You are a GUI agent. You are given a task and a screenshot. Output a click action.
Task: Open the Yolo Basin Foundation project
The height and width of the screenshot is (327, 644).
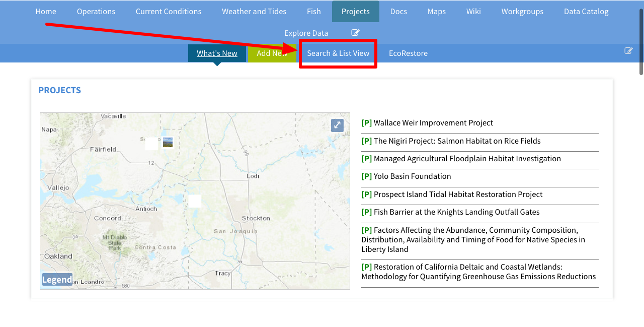click(x=412, y=176)
